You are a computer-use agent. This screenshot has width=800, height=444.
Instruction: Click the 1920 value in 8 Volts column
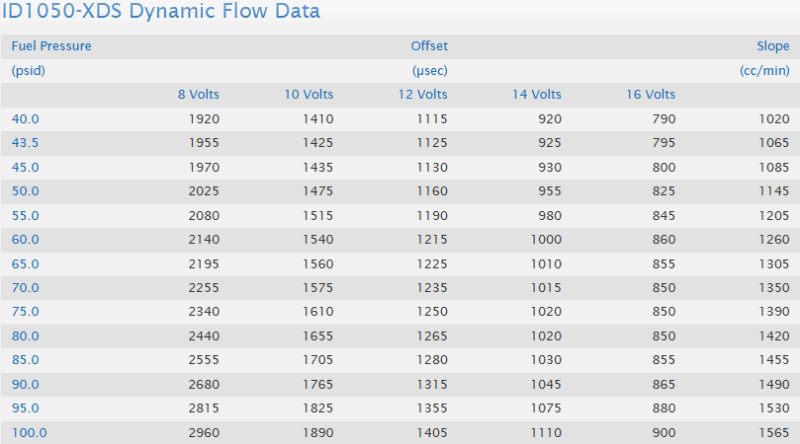(x=203, y=119)
